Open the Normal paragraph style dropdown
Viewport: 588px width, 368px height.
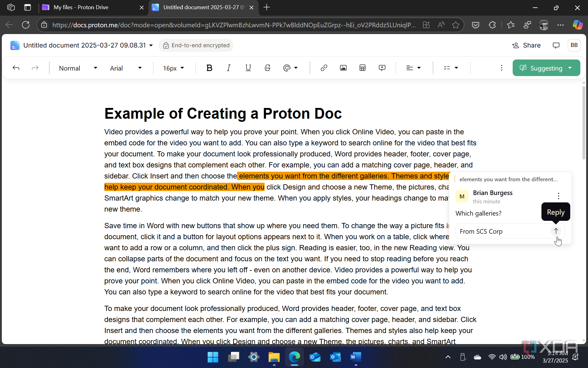(78, 68)
